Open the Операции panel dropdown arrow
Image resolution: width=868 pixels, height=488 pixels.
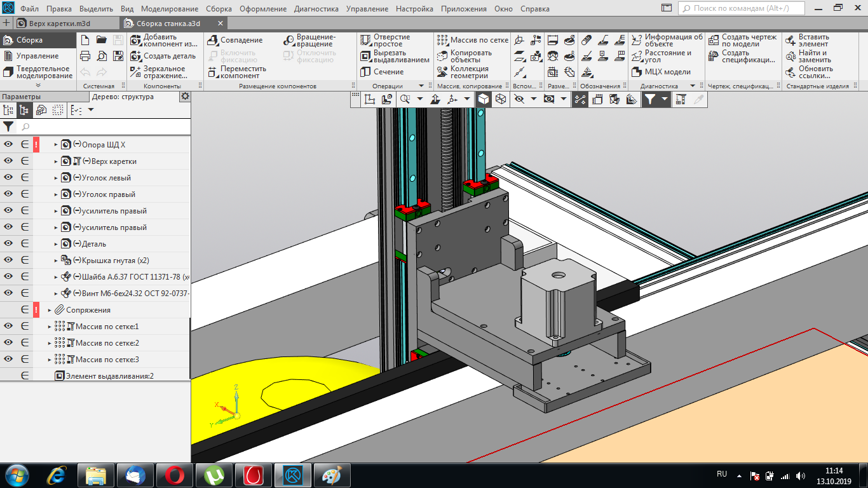pyautogui.click(x=421, y=86)
